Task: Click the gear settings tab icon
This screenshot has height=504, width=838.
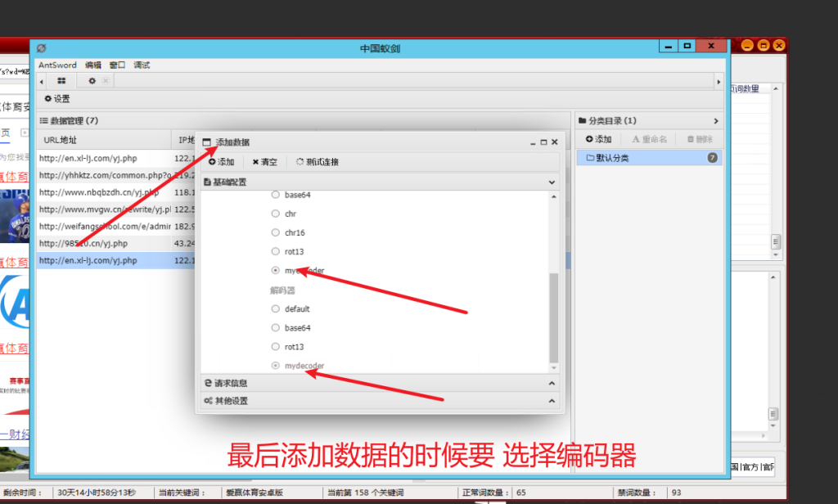Action: pyautogui.click(x=92, y=81)
